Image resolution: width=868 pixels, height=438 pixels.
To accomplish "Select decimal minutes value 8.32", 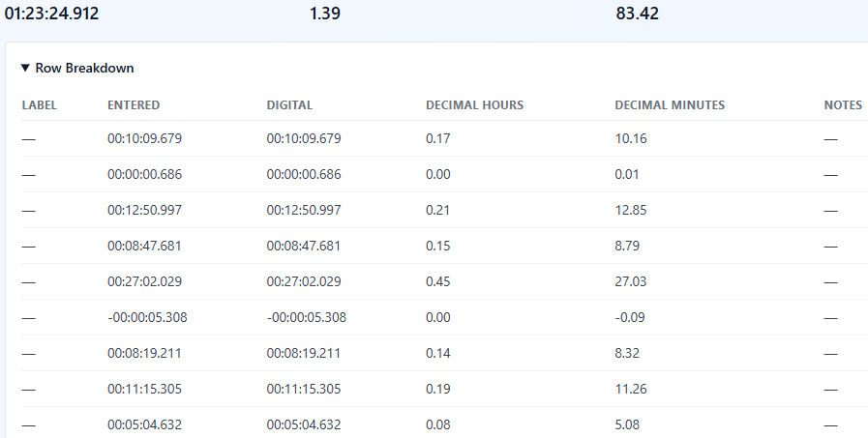I will point(627,353).
